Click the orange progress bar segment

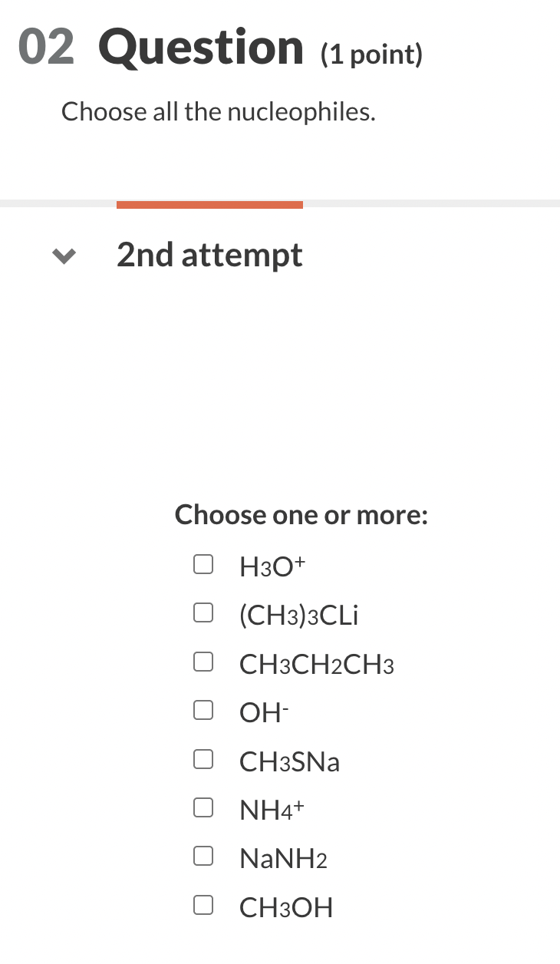tap(209, 203)
